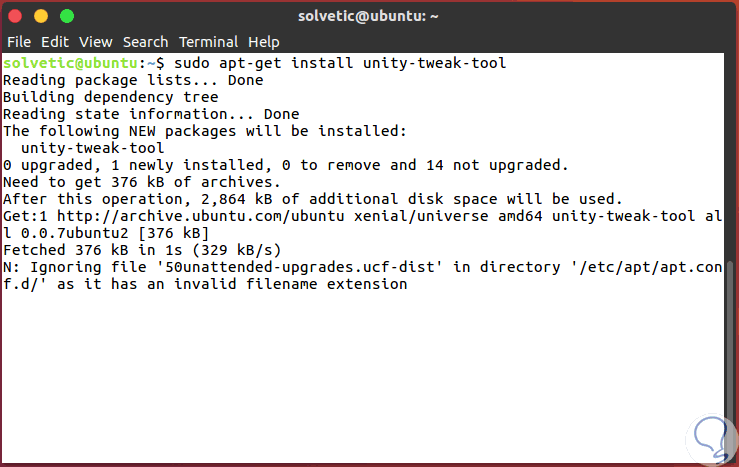
Task: Open the Search menu
Action: 145,42
